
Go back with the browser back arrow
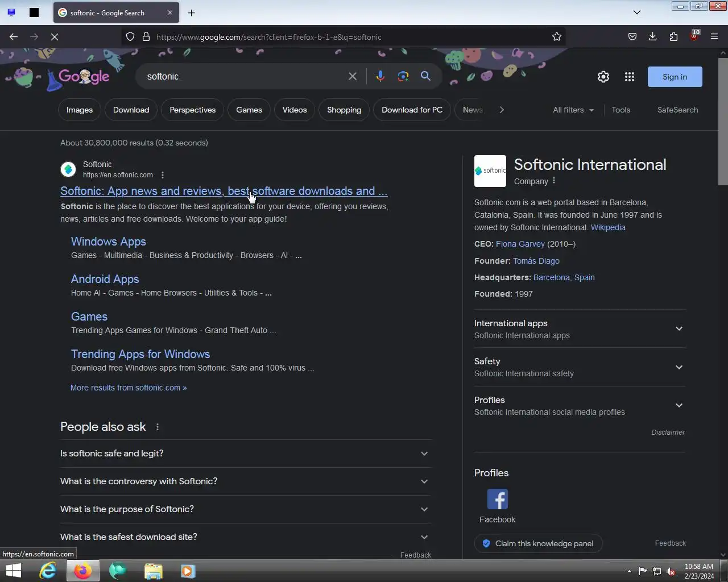14,37
